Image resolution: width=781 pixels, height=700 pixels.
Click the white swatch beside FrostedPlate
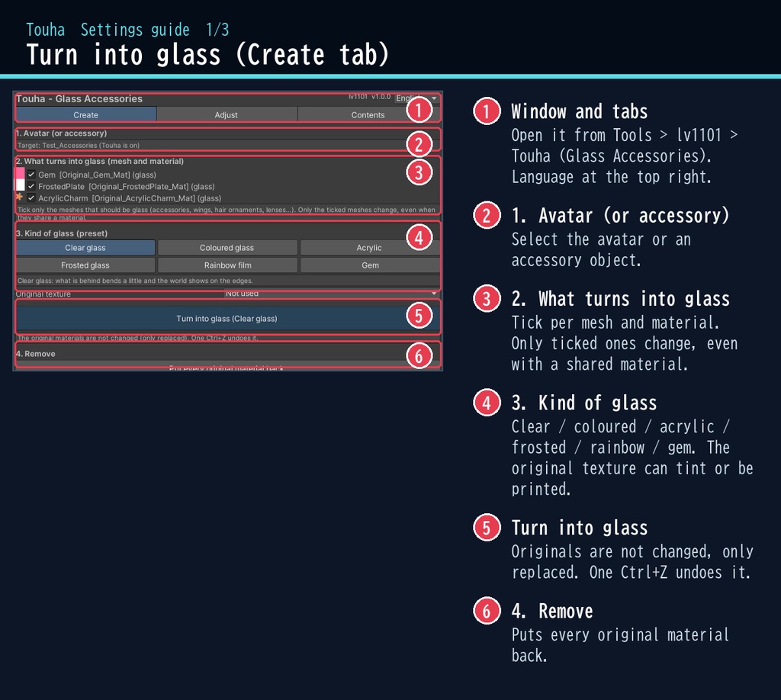pos(20,185)
